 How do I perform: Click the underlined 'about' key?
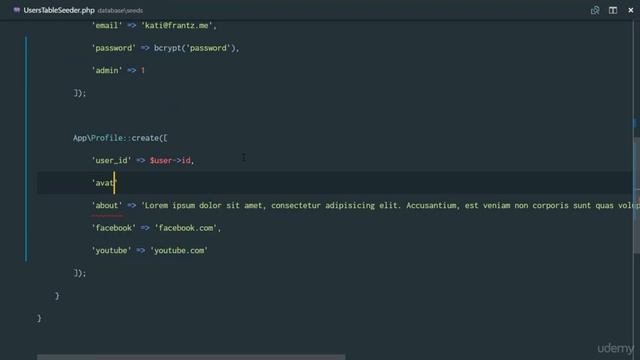(107, 205)
